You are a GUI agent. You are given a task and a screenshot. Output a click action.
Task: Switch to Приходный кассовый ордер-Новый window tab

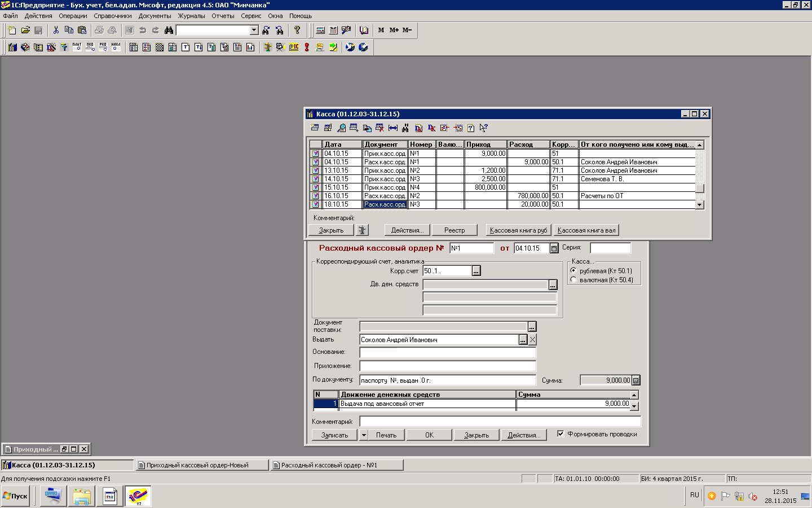[202, 465]
